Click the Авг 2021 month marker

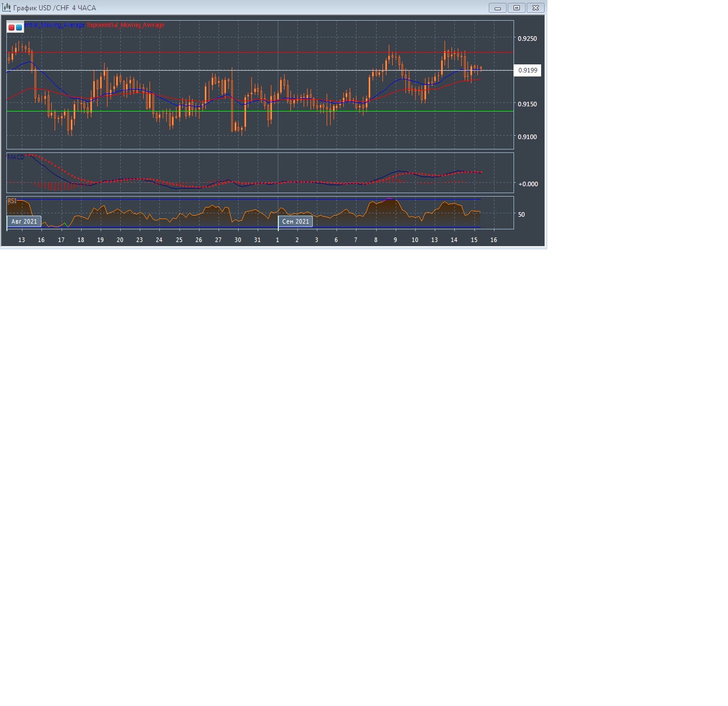coord(24,221)
